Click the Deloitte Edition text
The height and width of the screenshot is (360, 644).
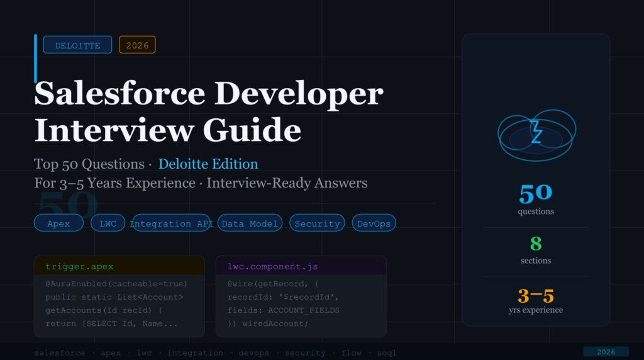(208, 164)
